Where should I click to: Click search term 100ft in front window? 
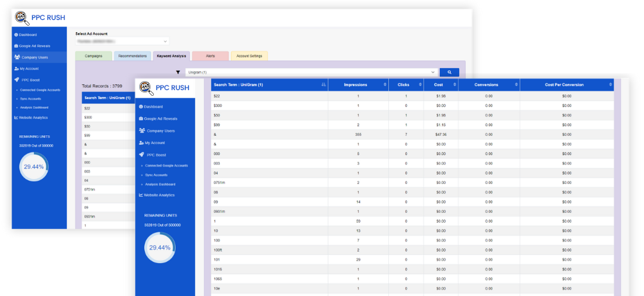tap(218, 250)
